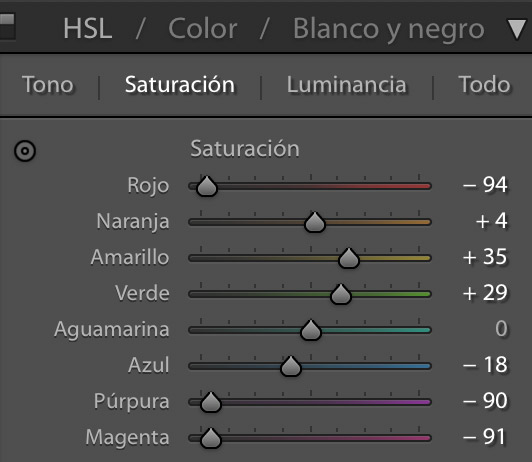
Task: Click the Rojo saturation slider handle
Action: pos(207,186)
